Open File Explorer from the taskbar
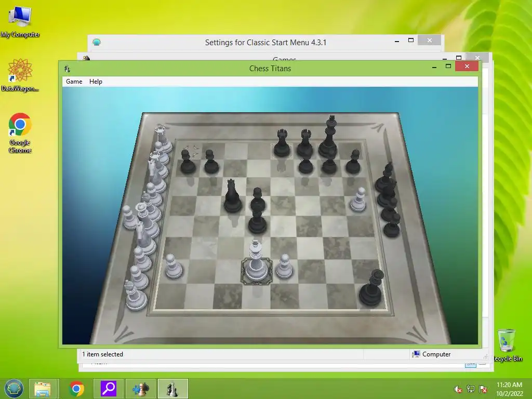The width and height of the screenshot is (532, 399). (x=43, y=389)
